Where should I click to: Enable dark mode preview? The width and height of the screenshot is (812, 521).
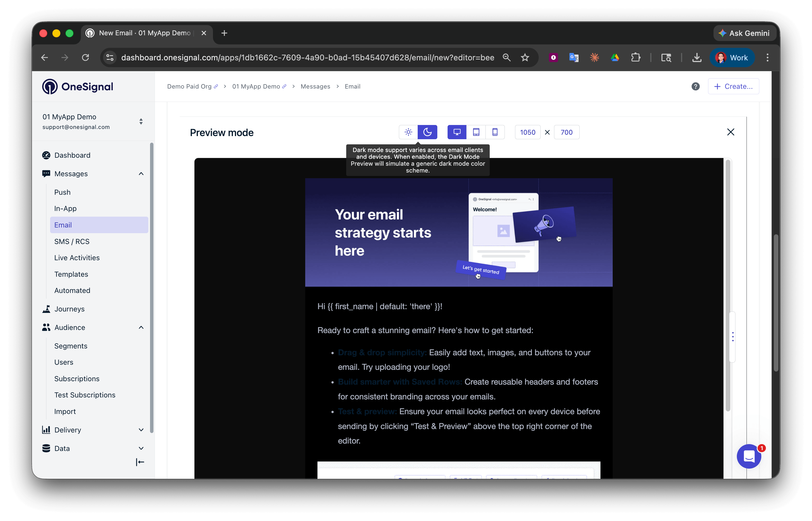pos(428,132)
